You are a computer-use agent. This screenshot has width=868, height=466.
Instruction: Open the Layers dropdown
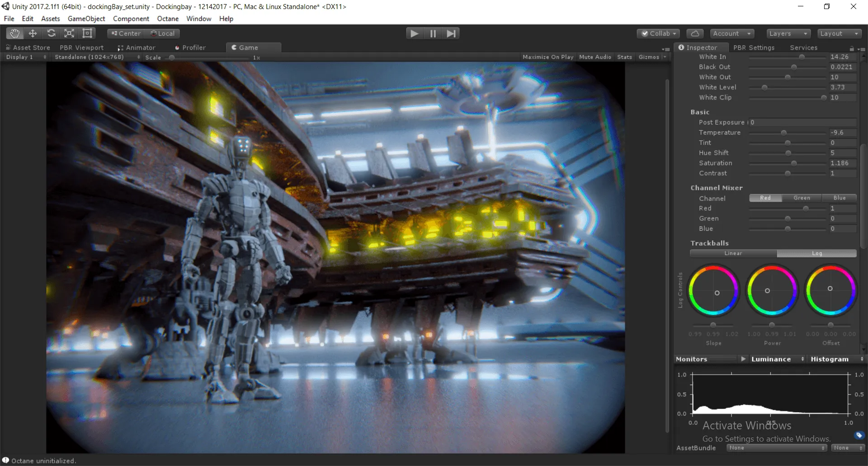(x=788, y=33)
